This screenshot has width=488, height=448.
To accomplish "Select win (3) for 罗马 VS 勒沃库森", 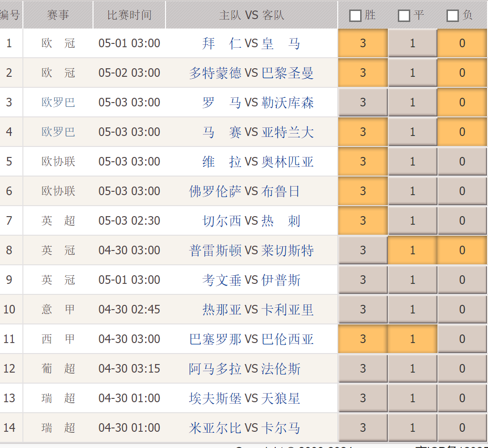I will point(363,103).
